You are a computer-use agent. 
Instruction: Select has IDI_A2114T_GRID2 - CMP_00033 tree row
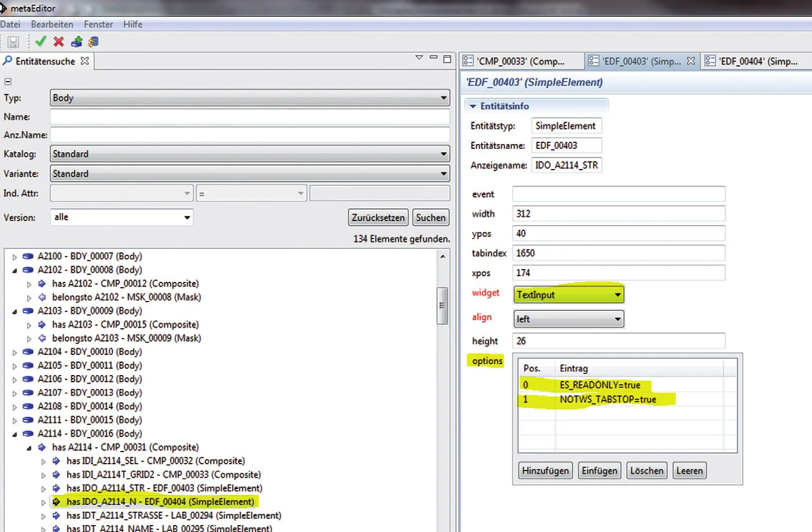[164, 475]
